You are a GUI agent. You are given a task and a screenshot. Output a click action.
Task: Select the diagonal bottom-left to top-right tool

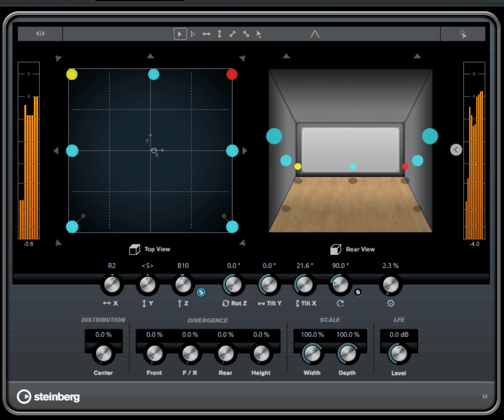pos(233,34)
